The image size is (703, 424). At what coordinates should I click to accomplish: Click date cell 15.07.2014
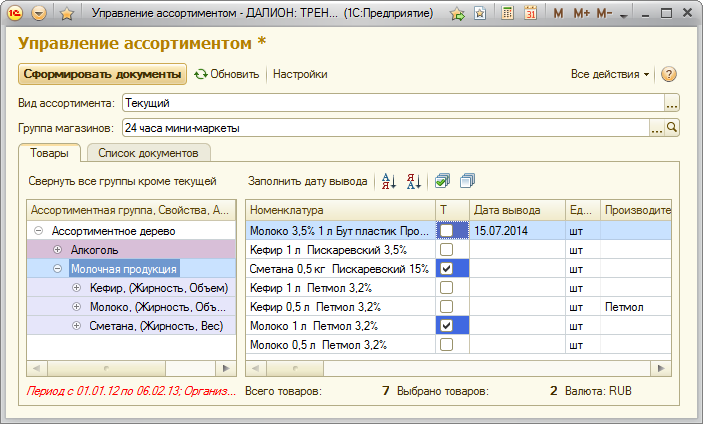pos(517,231)
